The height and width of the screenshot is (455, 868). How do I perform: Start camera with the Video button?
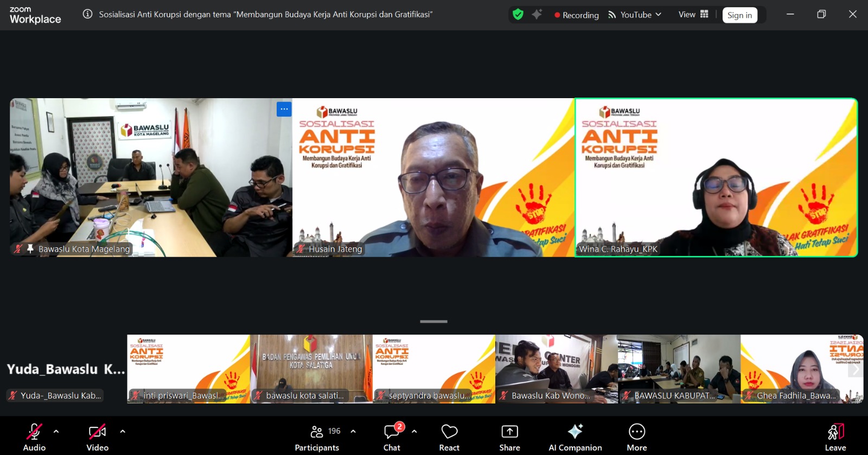coord(98,437)
